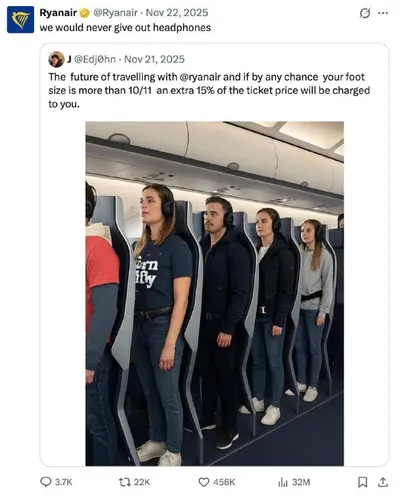Bookmark this tweet
Screen dimensions: 400x496
(x=363, y=482)
